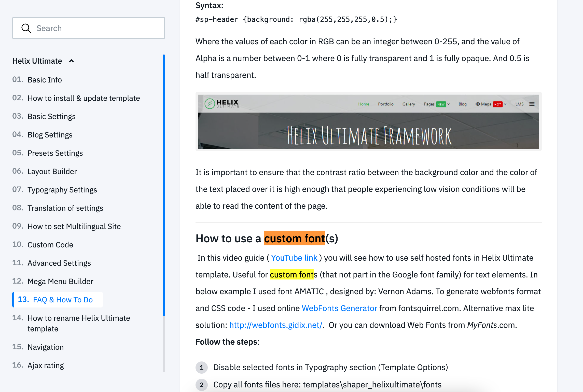Click the red HOT badge on Mega
Image resolution: width=583 pixels, height=392 pixels.
tap(497, 104)
